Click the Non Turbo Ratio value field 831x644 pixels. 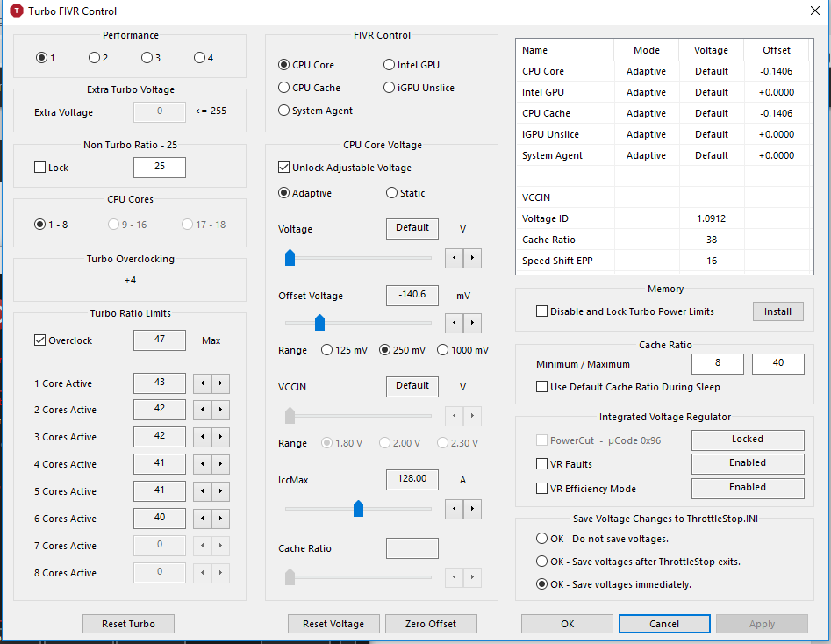[160, 167]
